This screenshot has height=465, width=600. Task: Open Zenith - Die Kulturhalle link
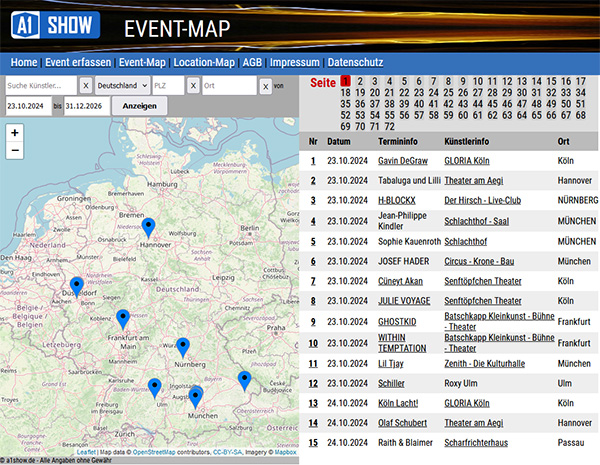[x=484, y=364]
